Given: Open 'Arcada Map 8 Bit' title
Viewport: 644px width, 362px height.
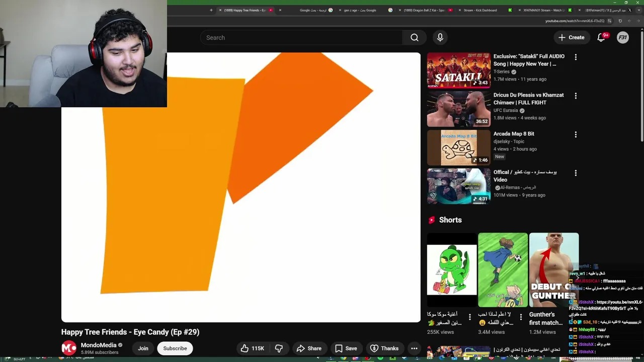Looking at the screenshot, I should [x=514, y=134].
